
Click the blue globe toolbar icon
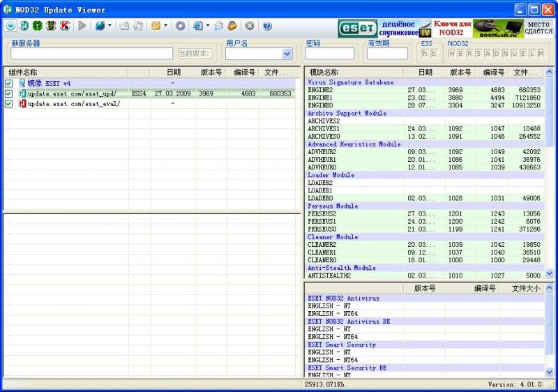(x=100, y=26)
